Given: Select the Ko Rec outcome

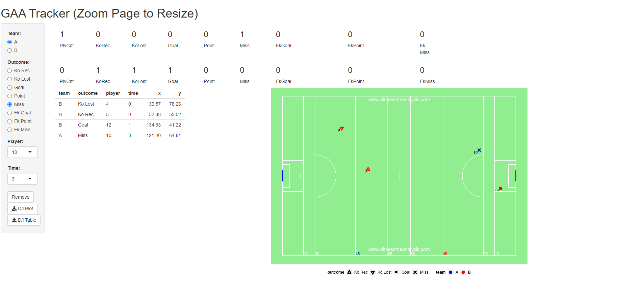Looking at the screenshot, I should point(10,71).
